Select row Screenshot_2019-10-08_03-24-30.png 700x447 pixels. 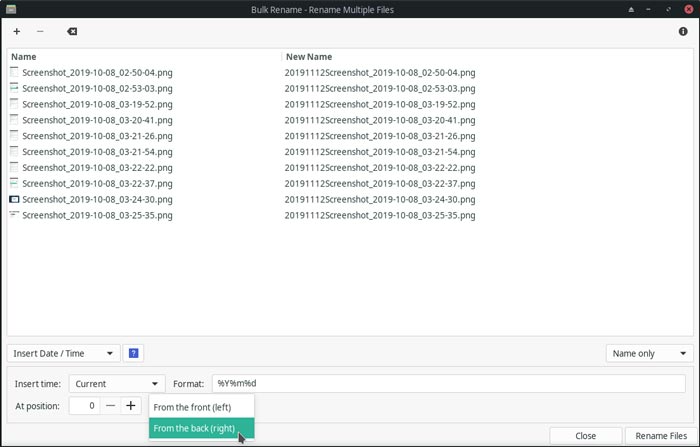click(350, 199)
